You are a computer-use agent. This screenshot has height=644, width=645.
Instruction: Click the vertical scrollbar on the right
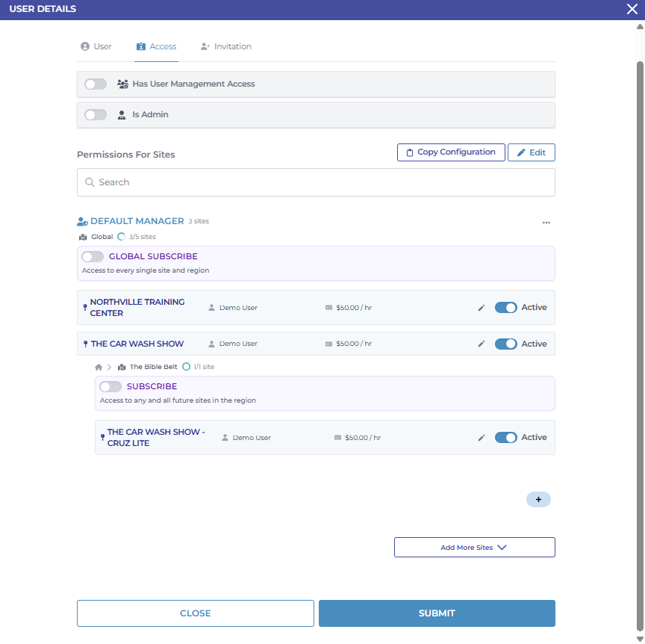pos(639,299)
